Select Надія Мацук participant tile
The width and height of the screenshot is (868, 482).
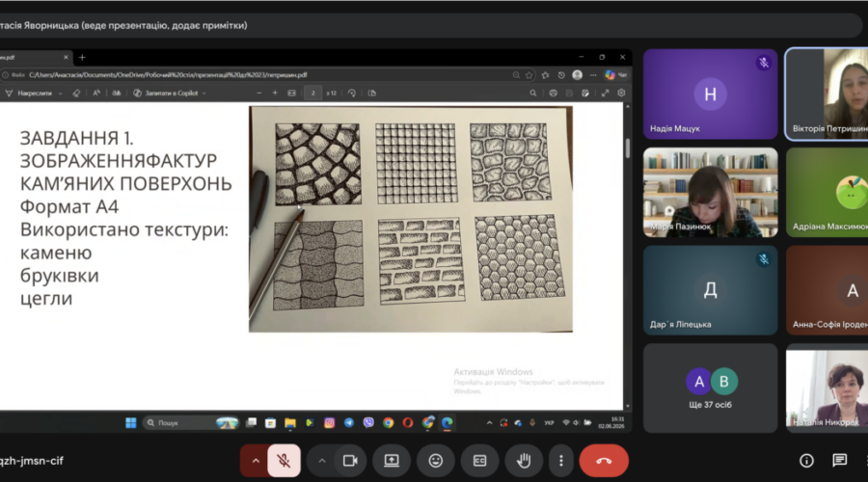click(x=710, y=94)
